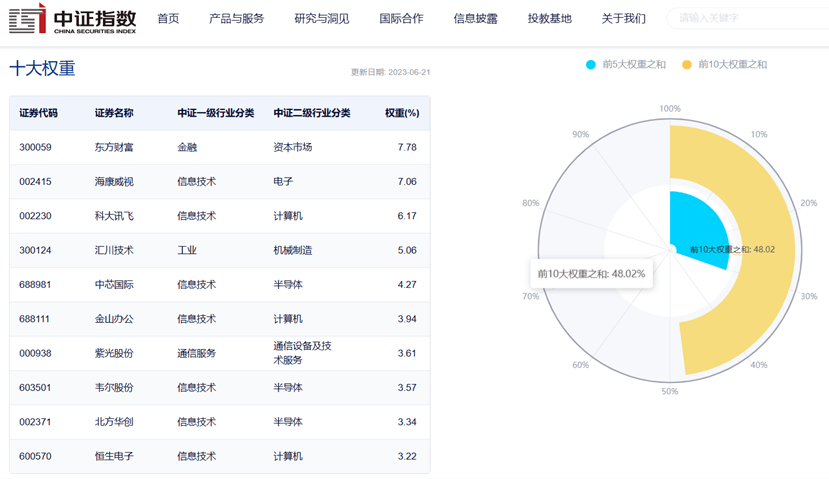Open the 关于我们 page
This screenshot has height=479, width=829.
(x=623, y=19)
